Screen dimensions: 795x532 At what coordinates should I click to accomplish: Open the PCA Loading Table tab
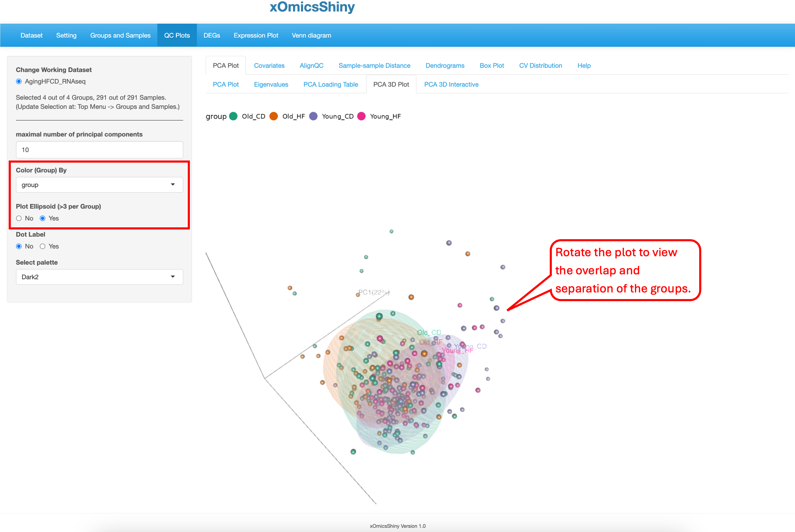[331, 84]
